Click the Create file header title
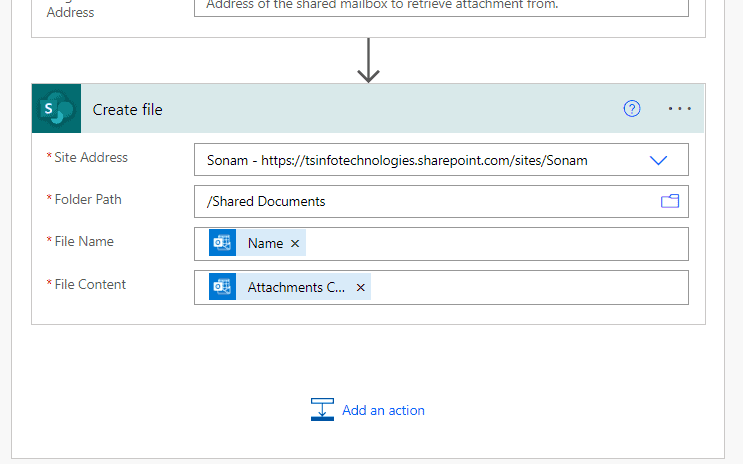This screenshot has height=464, width=743. [x=127, y=109]
